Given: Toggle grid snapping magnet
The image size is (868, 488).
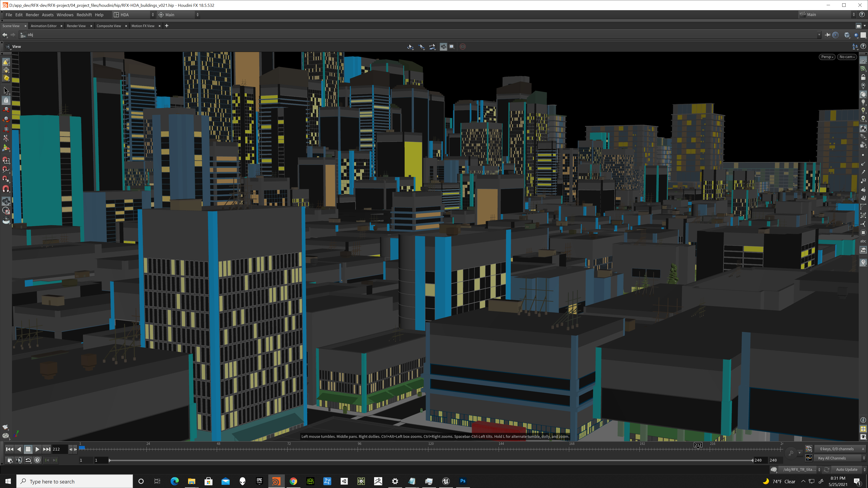Looking at the screenshot, I should 6,160.
